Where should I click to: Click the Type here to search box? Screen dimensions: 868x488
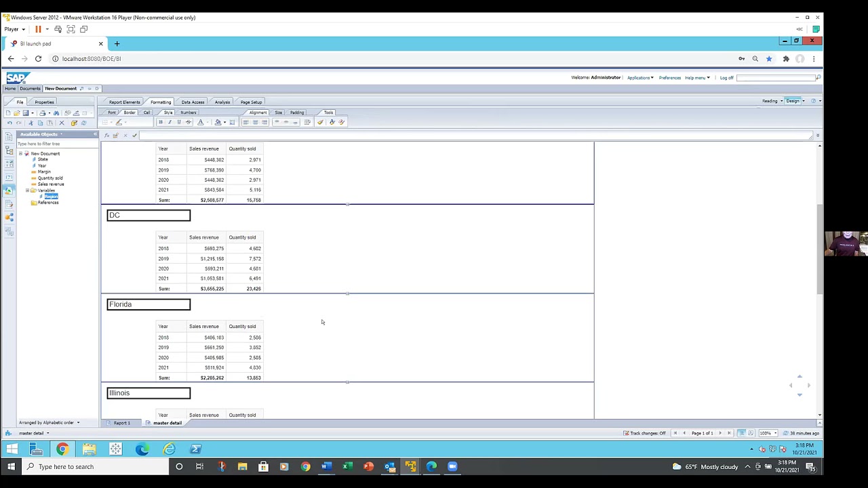pyautogui.click(x=95, y=466)
